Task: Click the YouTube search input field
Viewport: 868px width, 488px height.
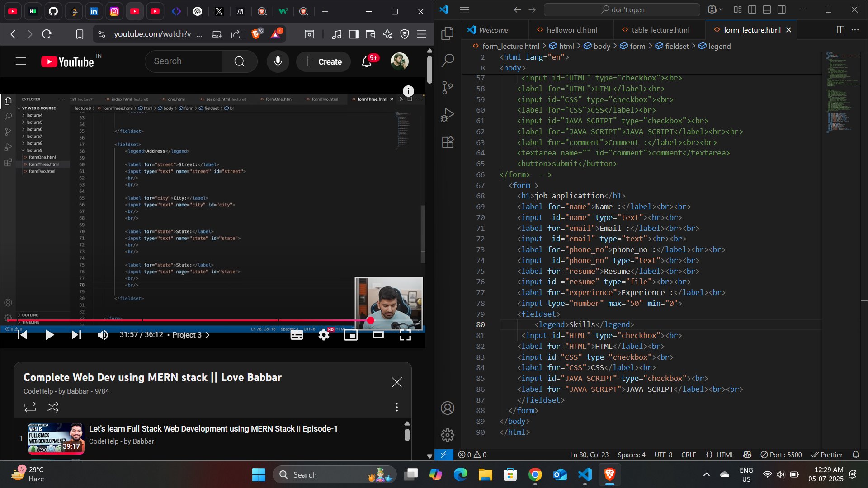Action: point(183,61)
